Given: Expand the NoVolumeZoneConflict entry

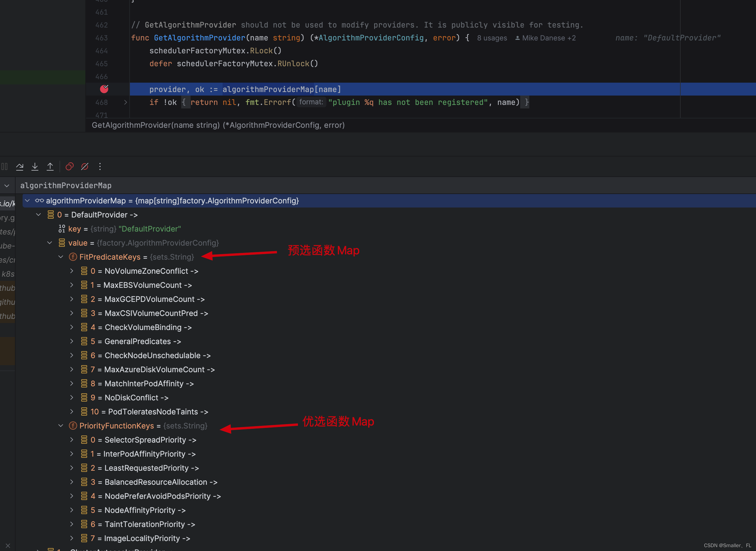Looking at the screenshot, I should point(72,271).
